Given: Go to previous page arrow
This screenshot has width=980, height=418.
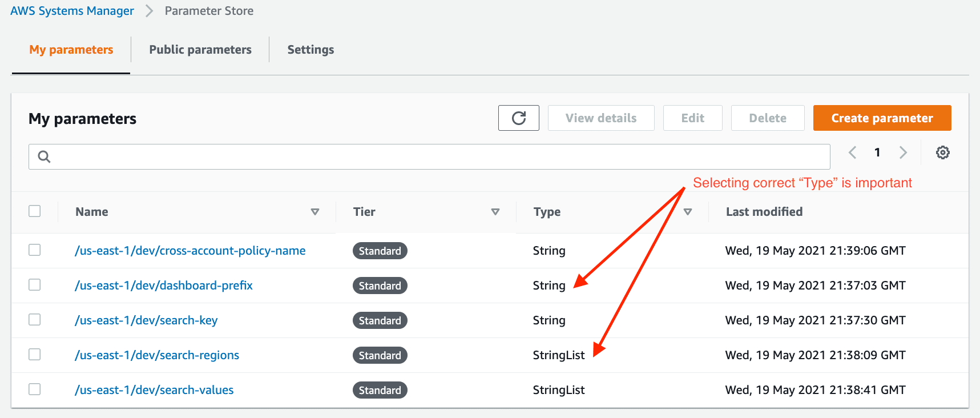Looking at the screenshot, I should pos(852,152).
